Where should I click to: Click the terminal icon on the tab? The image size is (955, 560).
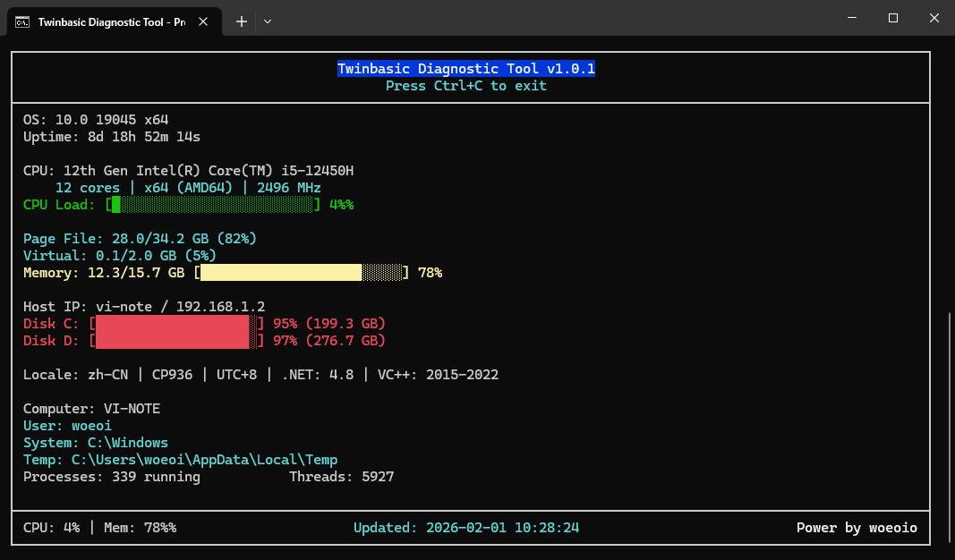point(23,21)
